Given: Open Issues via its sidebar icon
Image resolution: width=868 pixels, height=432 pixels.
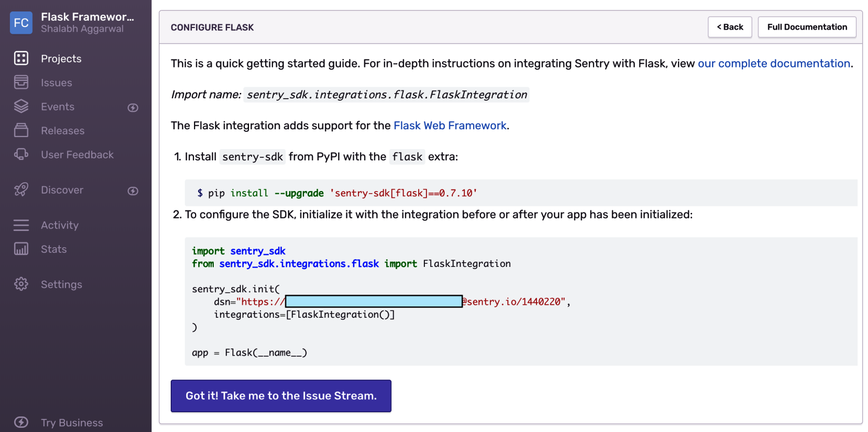Looking at the screenshot, I should 21,82.
